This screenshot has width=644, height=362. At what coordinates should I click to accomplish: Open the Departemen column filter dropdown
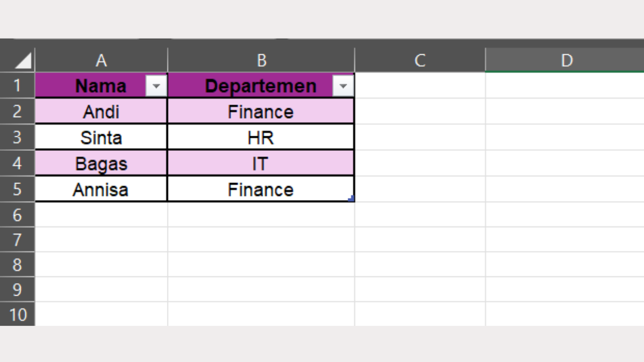coord(343,85)
